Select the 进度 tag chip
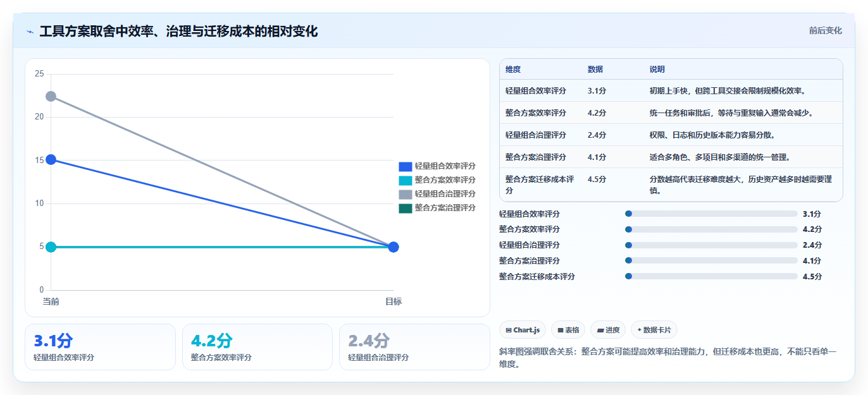The width and height of the screenshot is (868, 395). tap(608, 330)
